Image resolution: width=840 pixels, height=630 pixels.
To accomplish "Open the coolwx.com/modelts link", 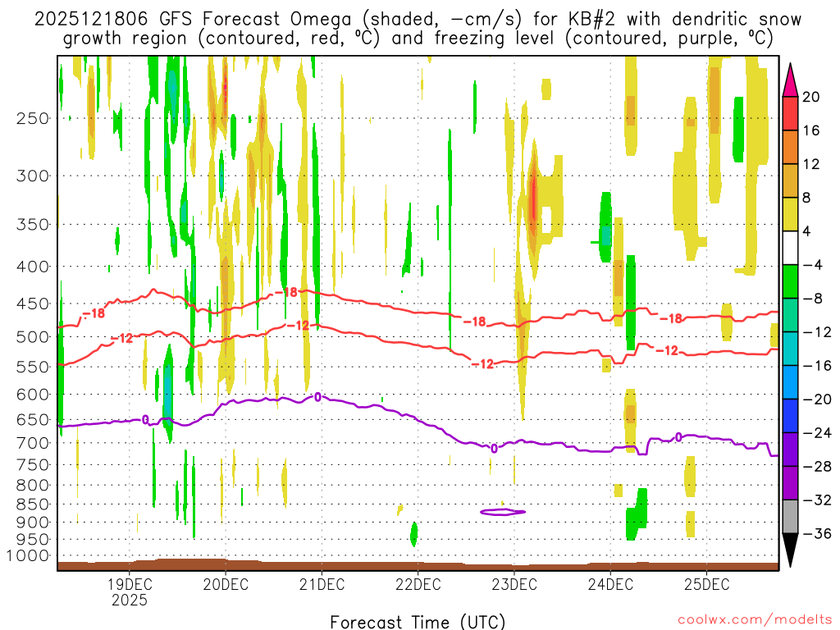I will 755,620.
